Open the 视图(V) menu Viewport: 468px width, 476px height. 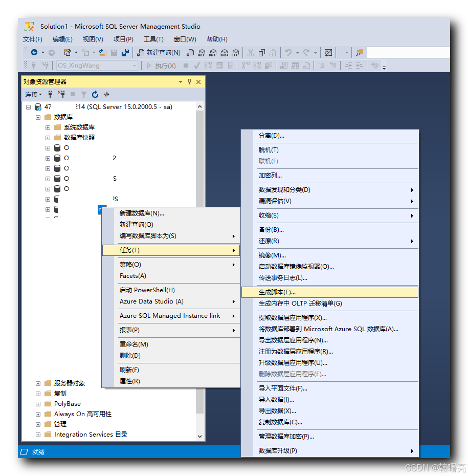coord(93,39)
